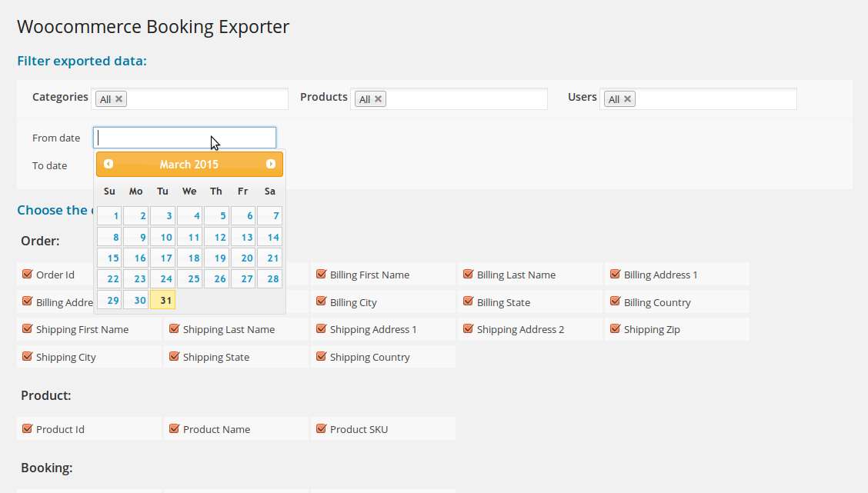Image resolution: width=868 pixels, height=493 pixels.
Task: Uncheck the Product SKU field
Action: tap(321, 428)
